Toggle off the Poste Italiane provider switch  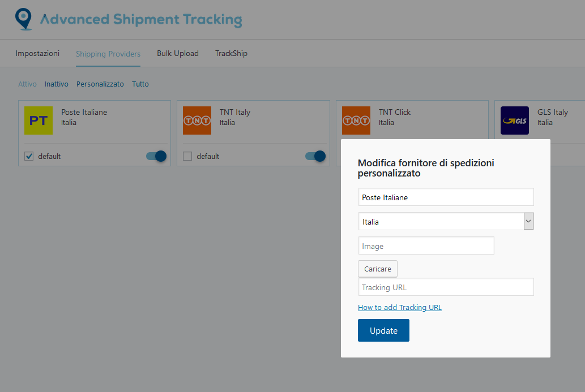[x=156, y=156]
